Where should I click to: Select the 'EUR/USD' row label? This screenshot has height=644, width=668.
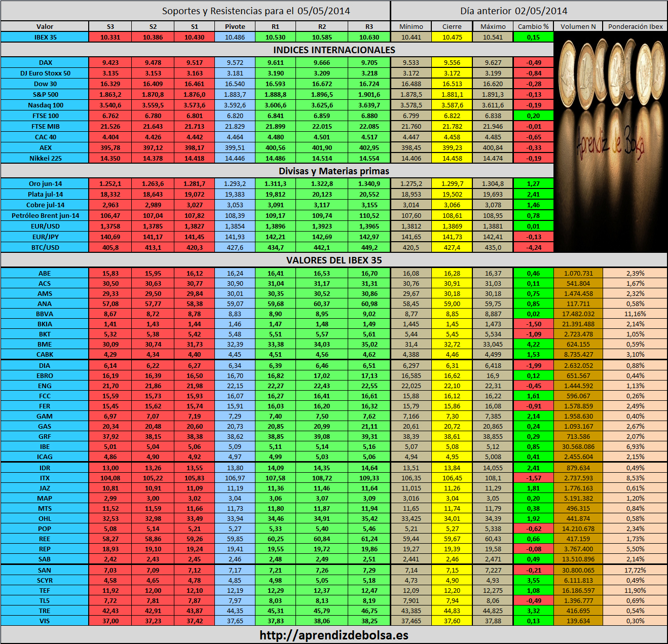pyautogui.click(x=45, y=226)
